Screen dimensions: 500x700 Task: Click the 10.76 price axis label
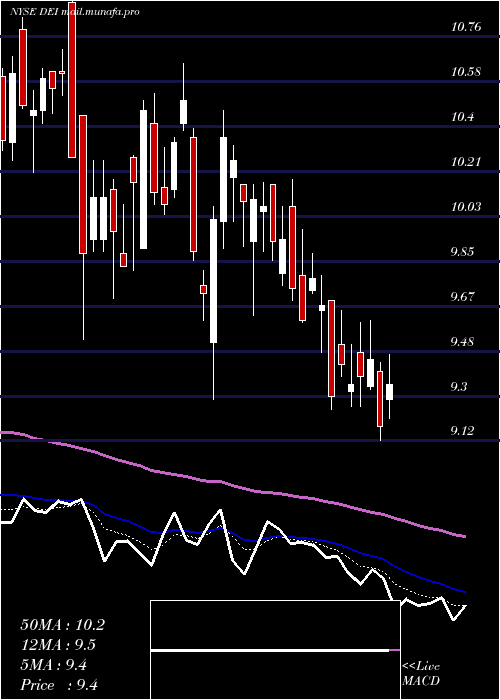[x=466, y=27]
